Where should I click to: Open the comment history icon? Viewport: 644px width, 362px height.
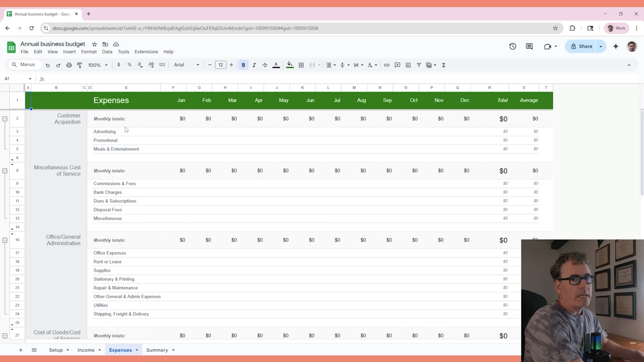coord(529,46)
